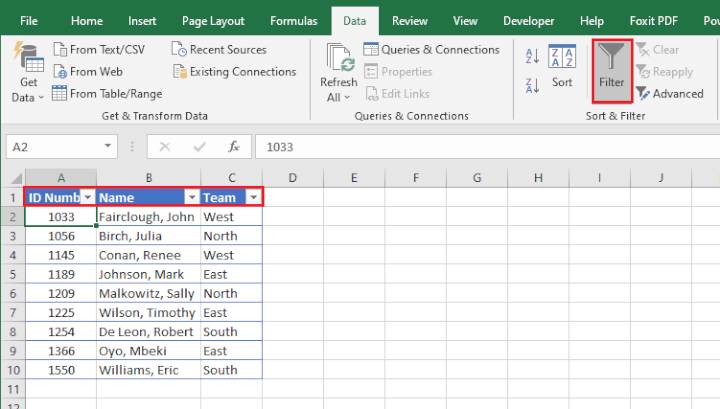The image size is (720, 409).
Task: Click cell with De Leon, Robert
Action: (x=148, y=332)
